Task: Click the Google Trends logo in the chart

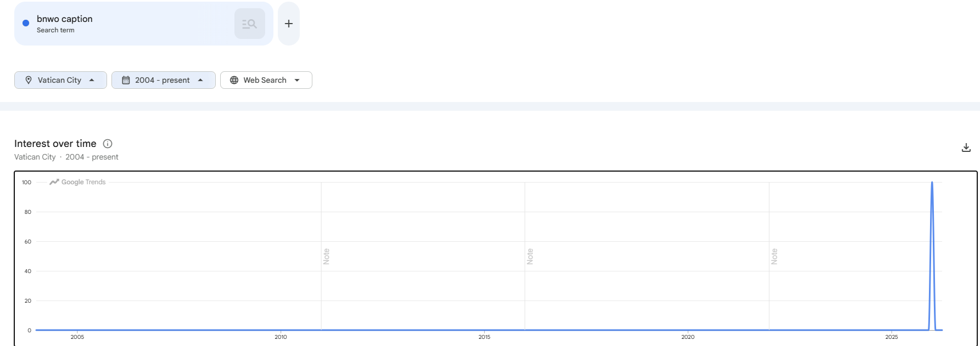Action: (x=77, y=182)
